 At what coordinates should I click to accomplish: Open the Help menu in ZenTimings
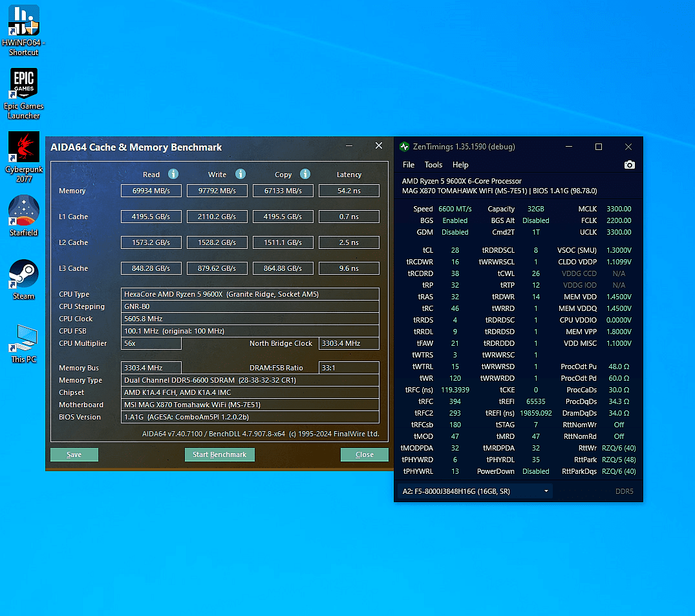point(460,165)
